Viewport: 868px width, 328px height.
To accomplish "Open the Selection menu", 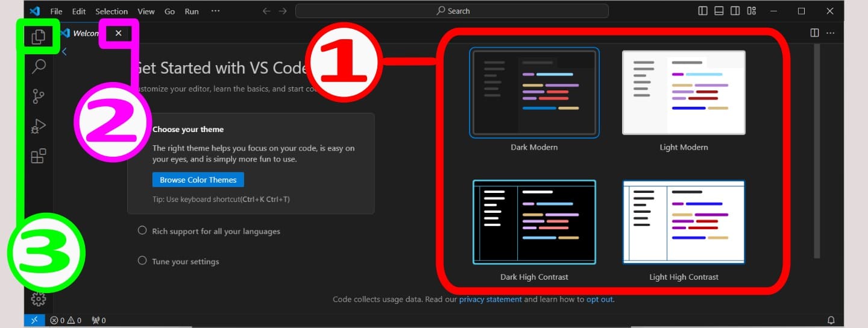I will pyautogui.click(x=112, y=11).
